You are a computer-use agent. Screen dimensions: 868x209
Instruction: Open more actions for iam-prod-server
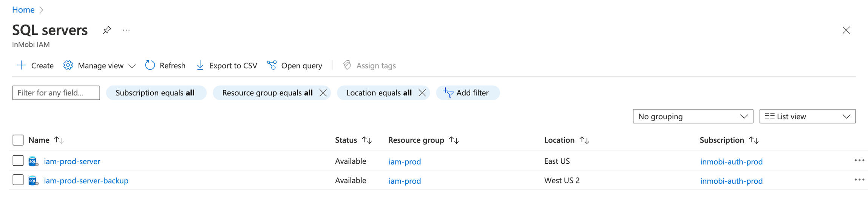tap(859, 161)
